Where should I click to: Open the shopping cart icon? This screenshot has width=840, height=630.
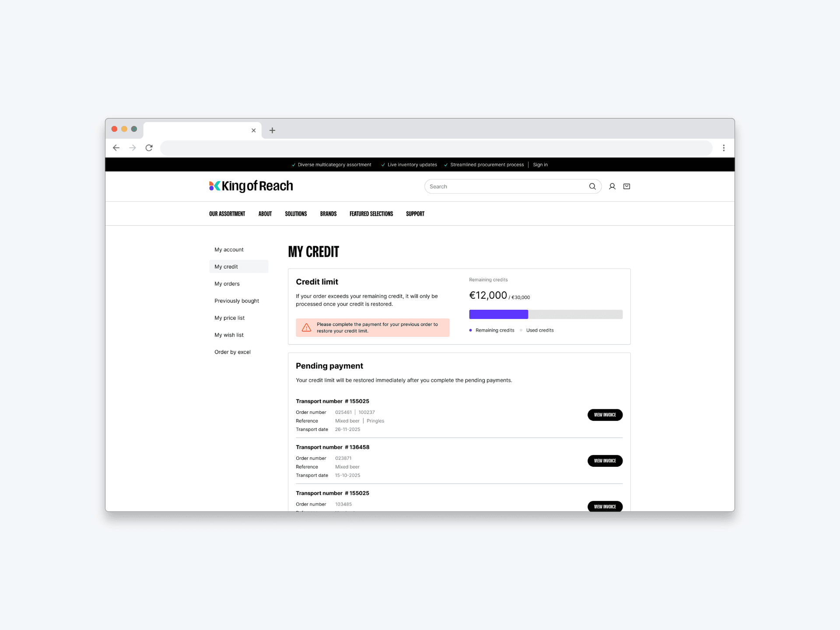(x=626, y=186)
